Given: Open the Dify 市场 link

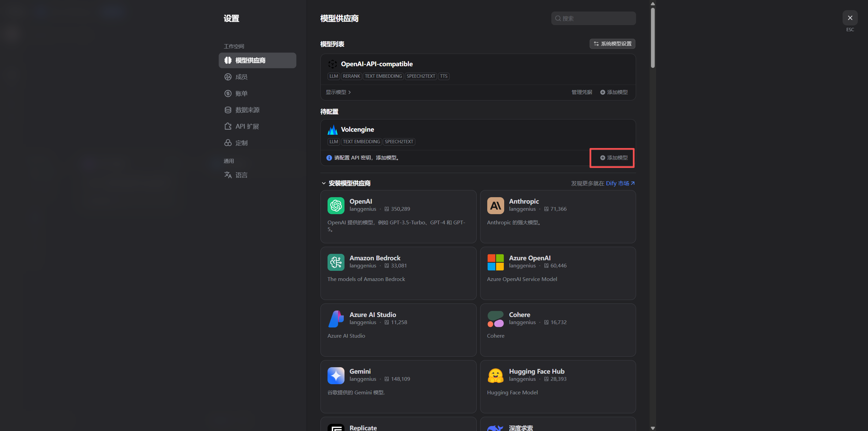Looking at the screenshot, I should click(x=620, y=183).
